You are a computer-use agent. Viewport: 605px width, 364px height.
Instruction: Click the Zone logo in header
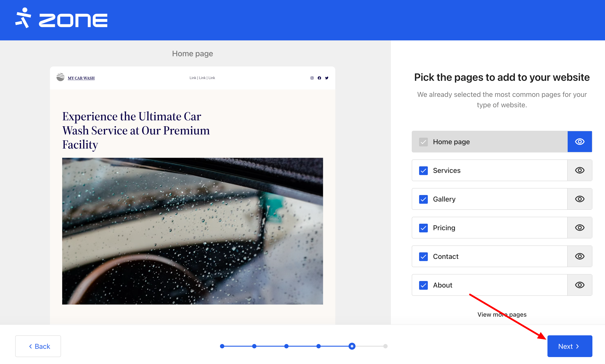click(61, 19)
